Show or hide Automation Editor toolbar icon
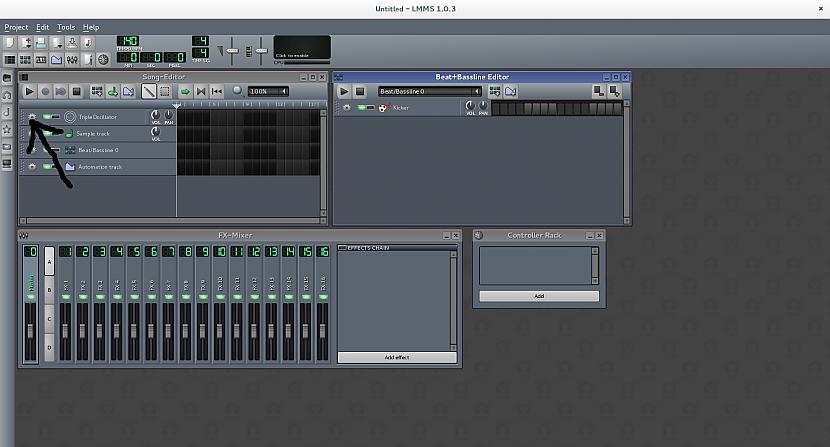 (x=57, y=59)
